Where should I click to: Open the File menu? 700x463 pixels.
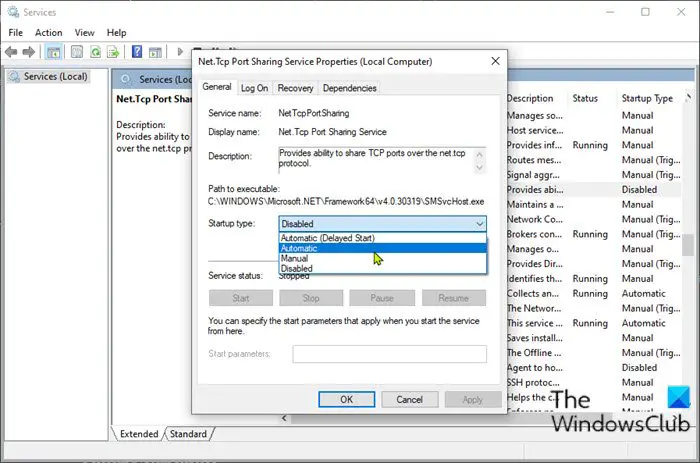click(x=16, y=33)
